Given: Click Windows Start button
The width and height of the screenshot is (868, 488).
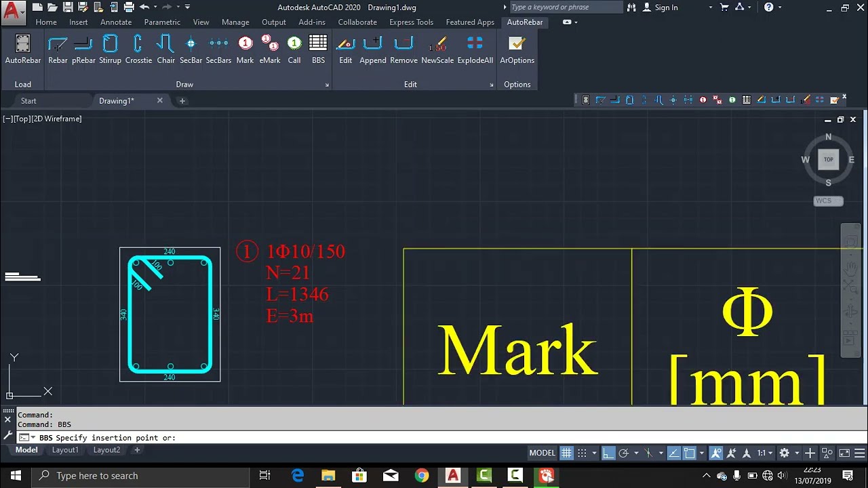Looking at the screenshot, I should click(16, 476).
